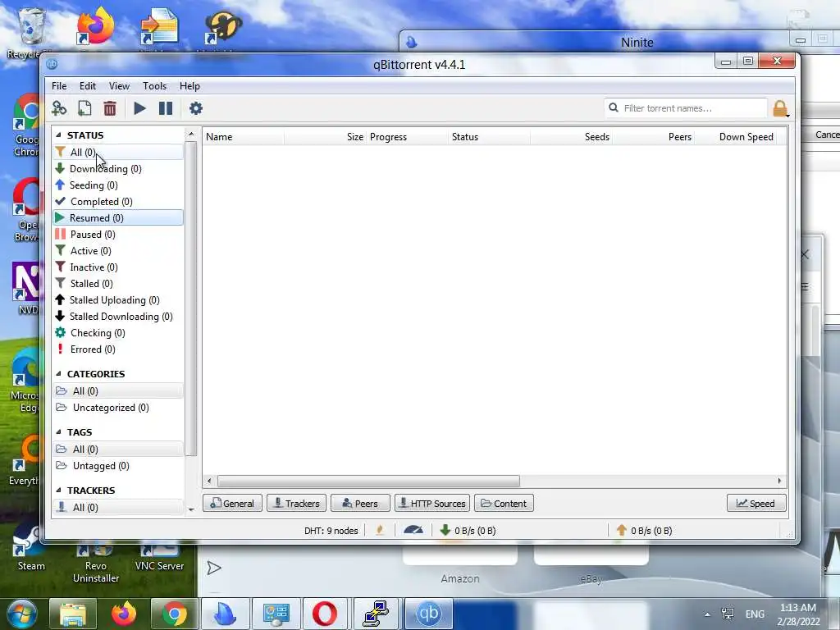Select the Checking (0) filter
Screen dimensions: 840x630
[x=118, y=333]
